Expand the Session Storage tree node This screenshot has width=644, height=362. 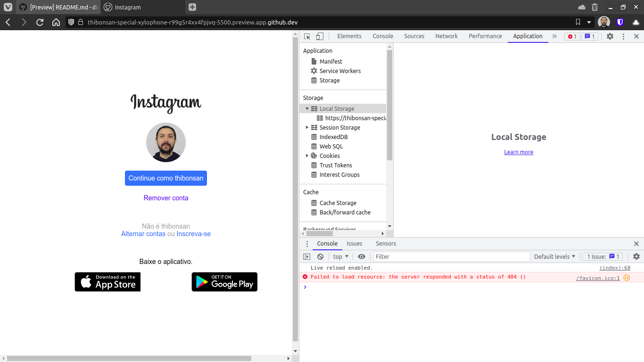(x=307, y=127)
